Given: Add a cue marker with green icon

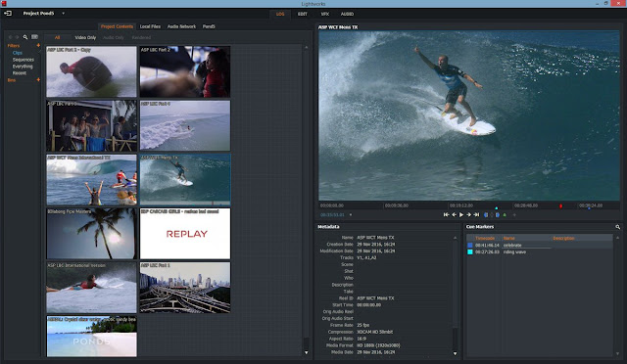Looking at the screenshot, I should tap(505, 215).
